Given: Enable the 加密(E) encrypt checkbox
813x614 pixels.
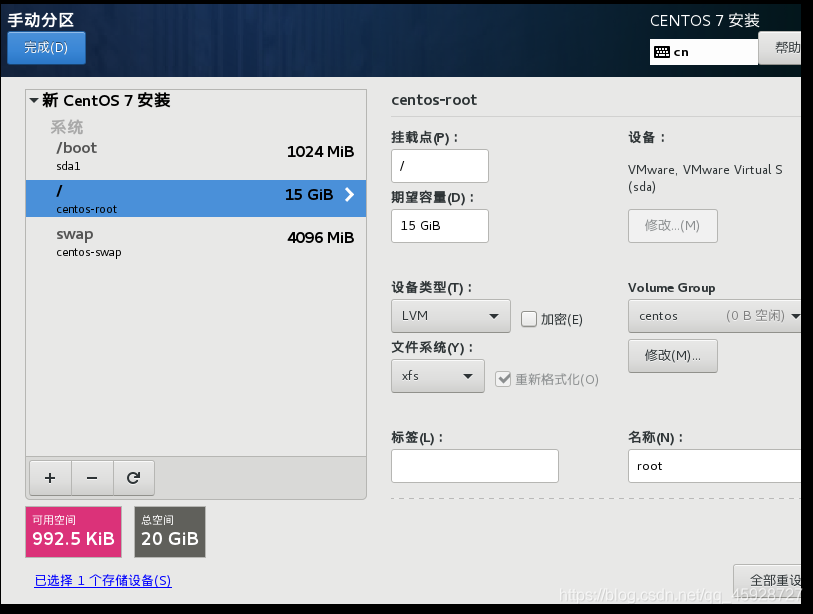Looking at the screenshot, I should point(529,319).
